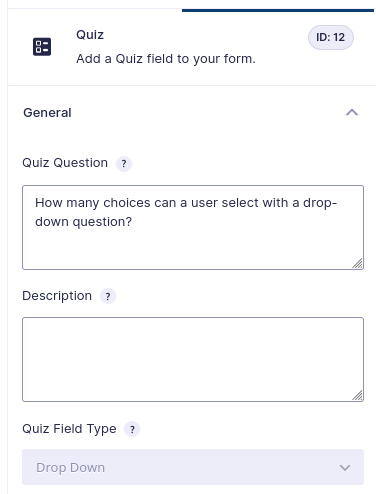Click the Quiz field type icon
The image size is (376, 494).
(x=42, y=47)
